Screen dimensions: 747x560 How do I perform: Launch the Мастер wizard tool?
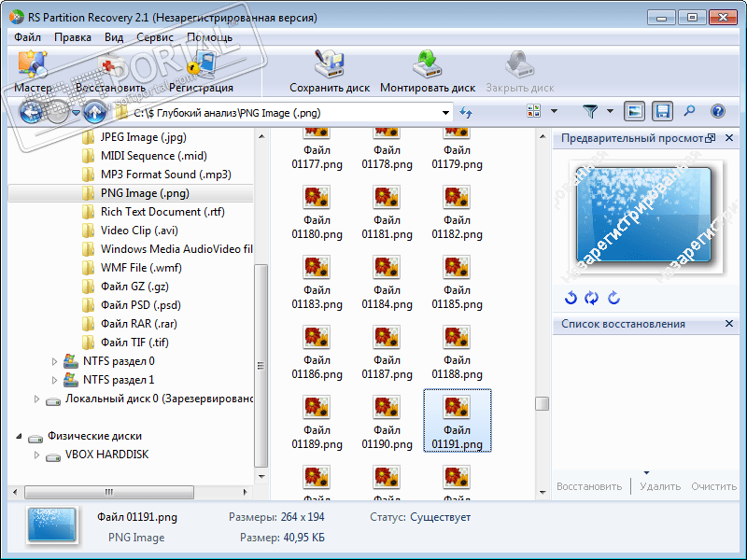[x=33, y=72]
